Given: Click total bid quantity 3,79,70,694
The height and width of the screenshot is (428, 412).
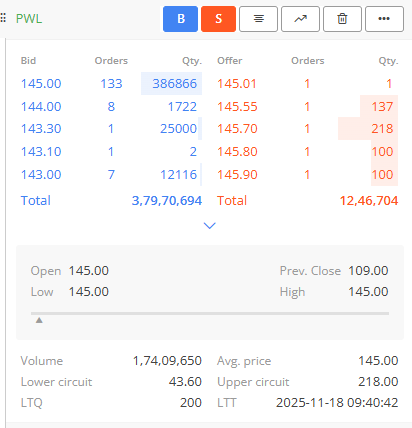Looking at the screenshot, I should pos(167,201).
